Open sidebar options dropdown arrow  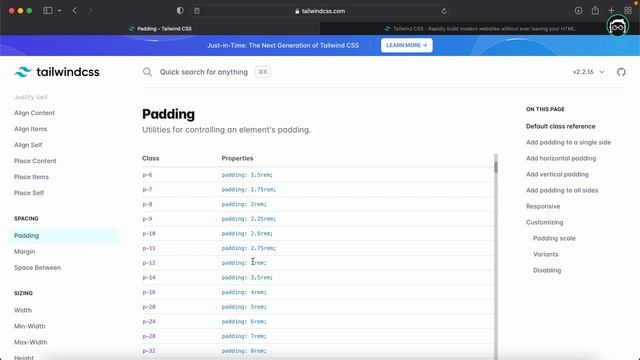click(60, 11)
